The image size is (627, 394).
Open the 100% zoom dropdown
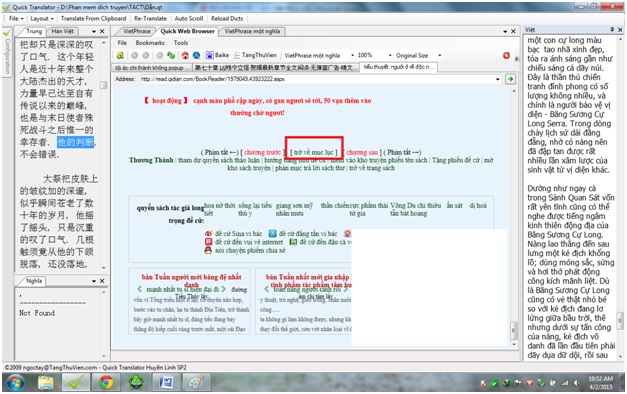point(390,55)
